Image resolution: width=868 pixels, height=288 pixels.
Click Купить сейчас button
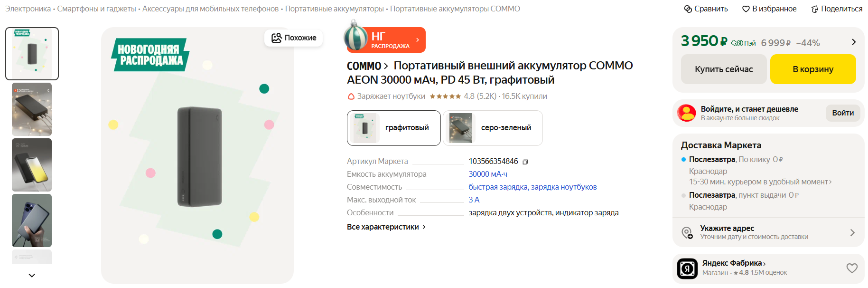[724, 69]
